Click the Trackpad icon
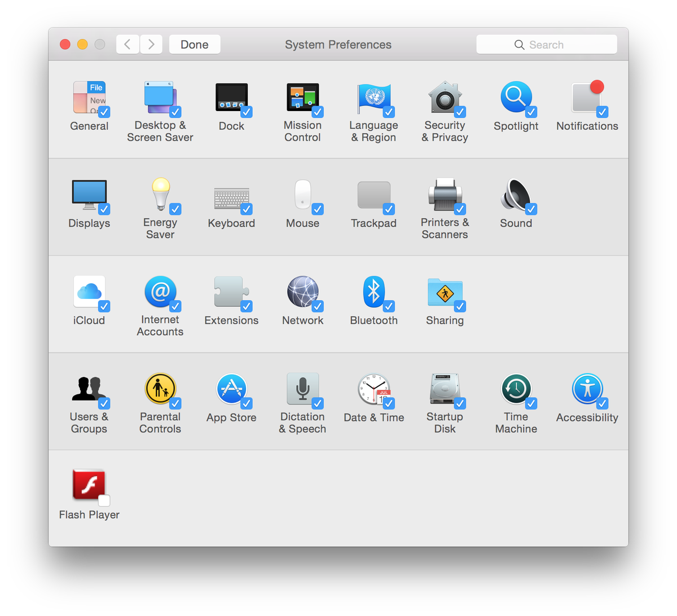The width and height of the screenshot is (677, 616). coord(374,195)
